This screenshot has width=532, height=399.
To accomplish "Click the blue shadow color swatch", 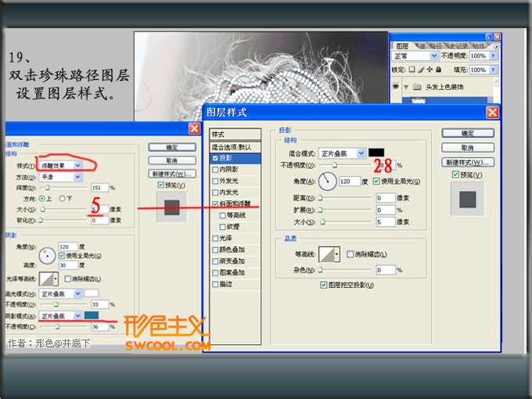I will click(92, 315).
